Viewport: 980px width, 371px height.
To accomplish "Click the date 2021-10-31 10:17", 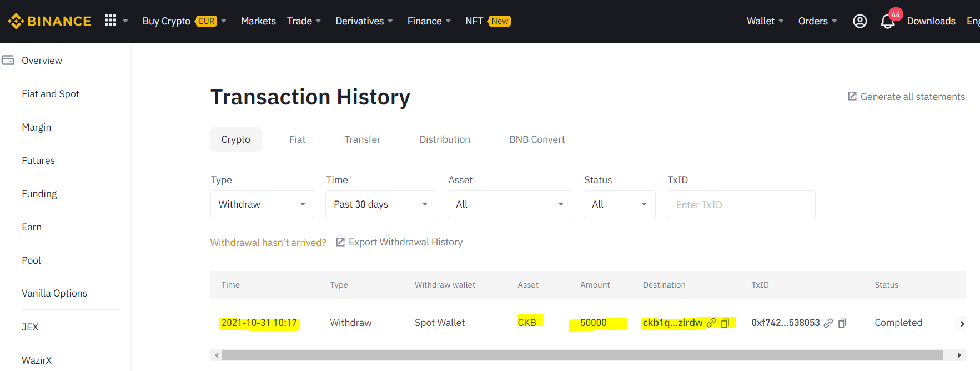I will [259, 323].
